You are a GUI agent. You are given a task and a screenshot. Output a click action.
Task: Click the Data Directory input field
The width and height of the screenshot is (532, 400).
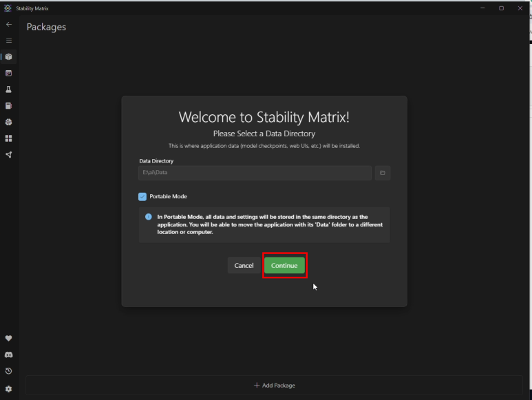(x=255, y=173)
